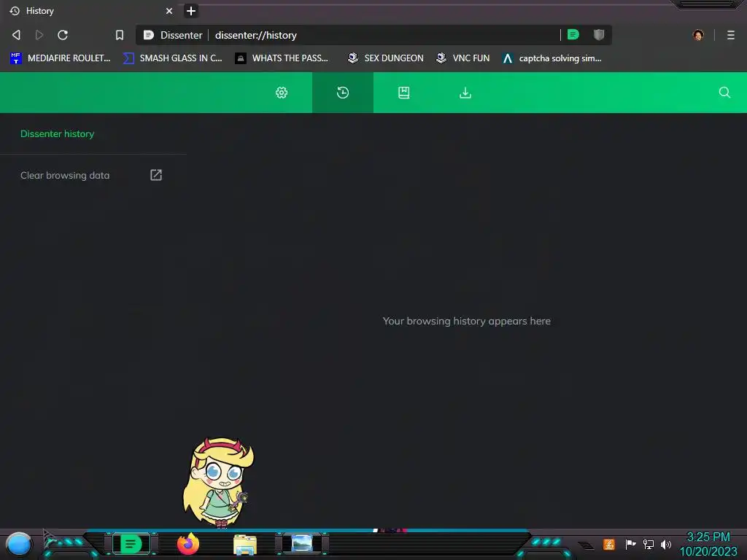Screen dimensions: 747x560
Task: Open the green Dissenter comment icon
Action: (573, 35)
